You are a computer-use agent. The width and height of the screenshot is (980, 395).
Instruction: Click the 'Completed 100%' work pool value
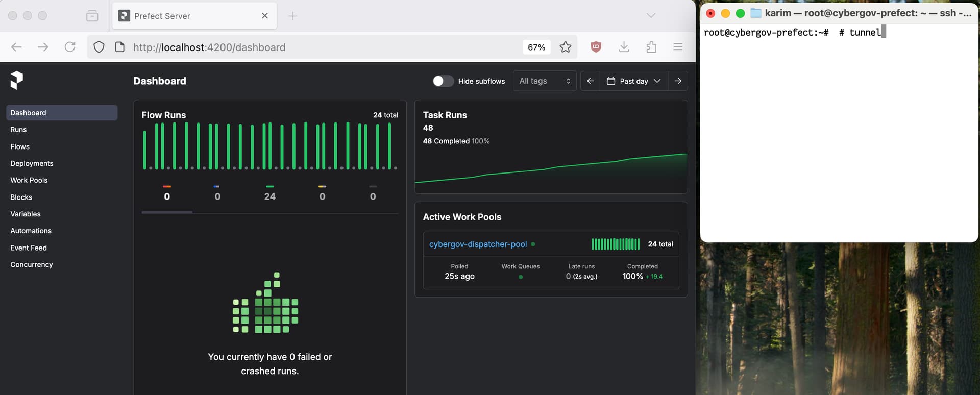tap(642, 276)
